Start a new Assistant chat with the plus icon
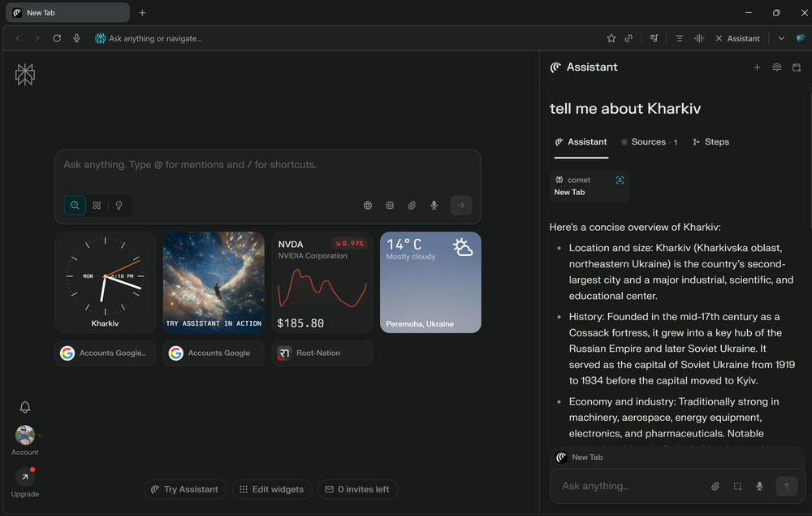The height and width of the screenshot is (516, 812). click(x=757, y=67)
